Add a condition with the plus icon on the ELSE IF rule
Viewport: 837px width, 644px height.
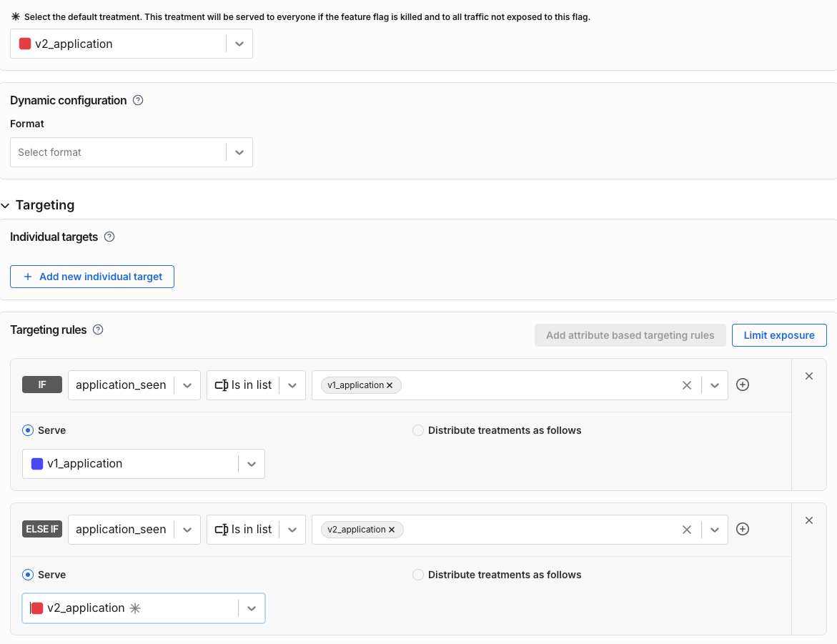pos(742,529)
